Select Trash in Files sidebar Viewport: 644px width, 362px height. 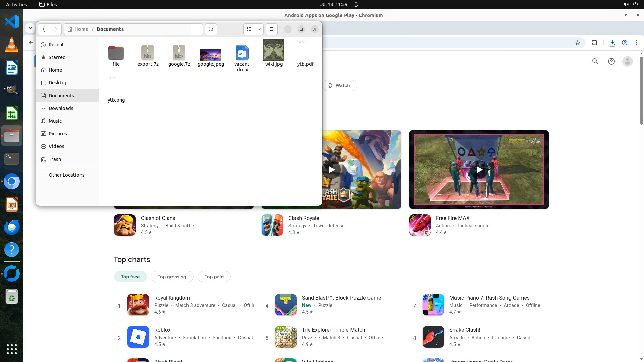pos(55,159)
